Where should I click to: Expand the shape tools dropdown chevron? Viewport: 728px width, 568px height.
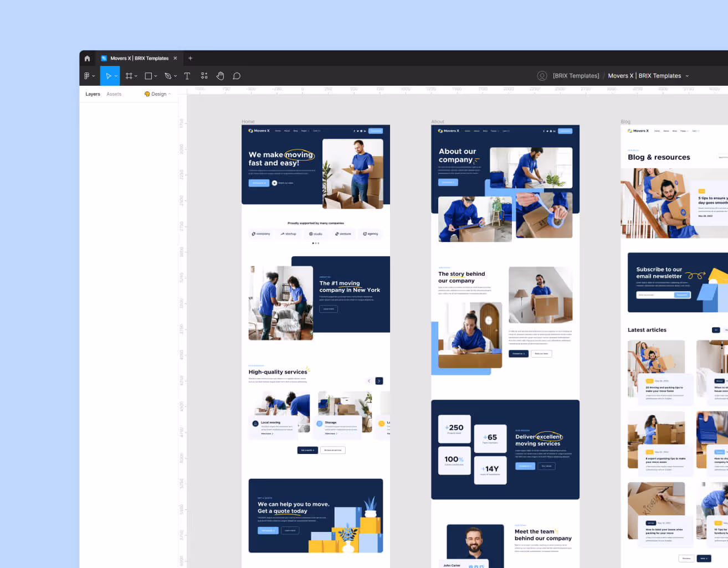(156, 76)
